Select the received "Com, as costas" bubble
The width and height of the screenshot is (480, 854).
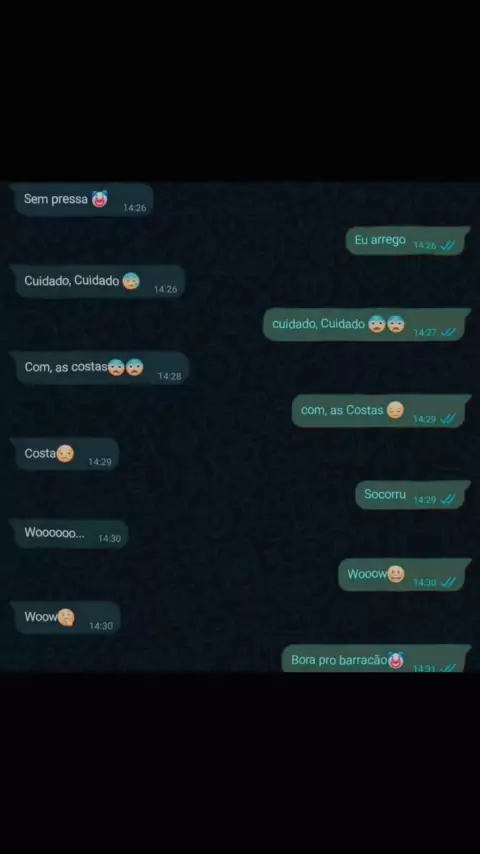click(100, 368)
